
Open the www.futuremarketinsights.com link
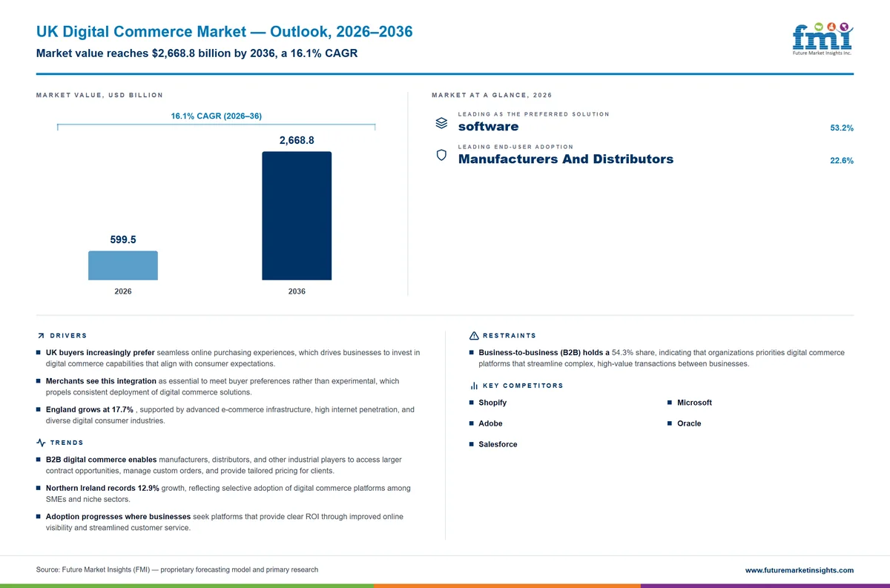pyautogui.click(x=799, y=570)
